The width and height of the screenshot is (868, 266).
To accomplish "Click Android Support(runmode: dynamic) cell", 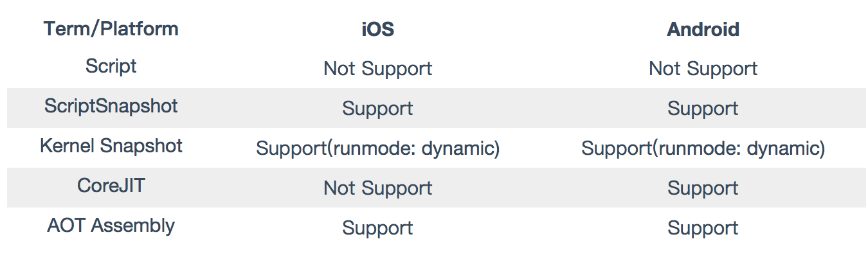I will pyautogui.click(x=703, y=148).
